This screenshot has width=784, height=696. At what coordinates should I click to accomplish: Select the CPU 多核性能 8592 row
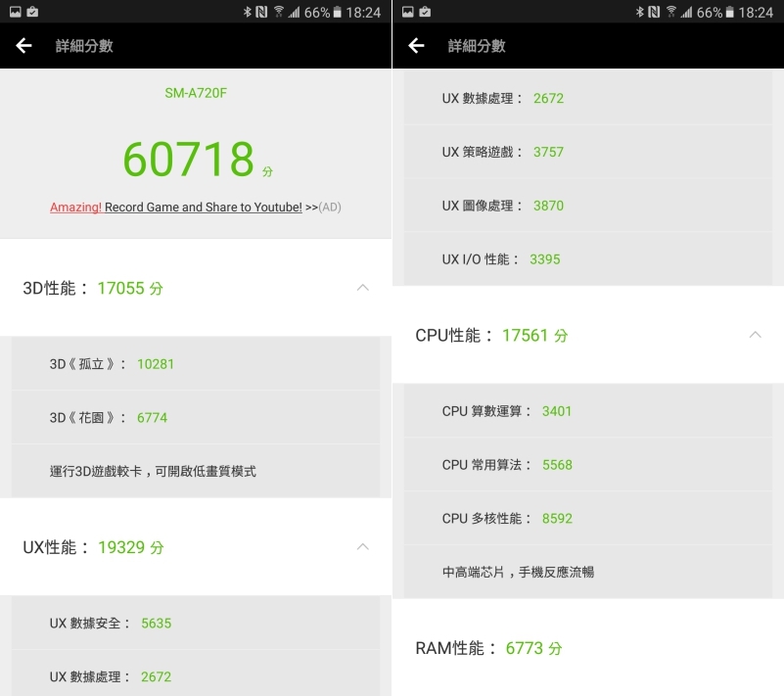(x=588, y=518)
